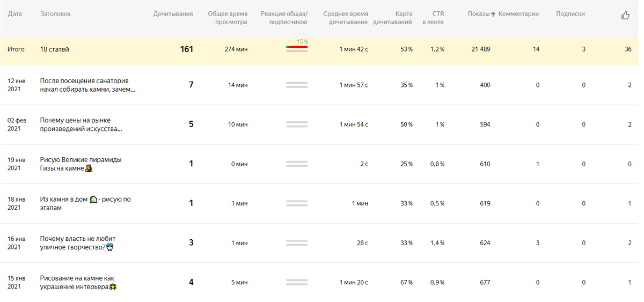Sort by "Общее время просмотра" header
644x302 pixels.
click(x=228, y=18)
